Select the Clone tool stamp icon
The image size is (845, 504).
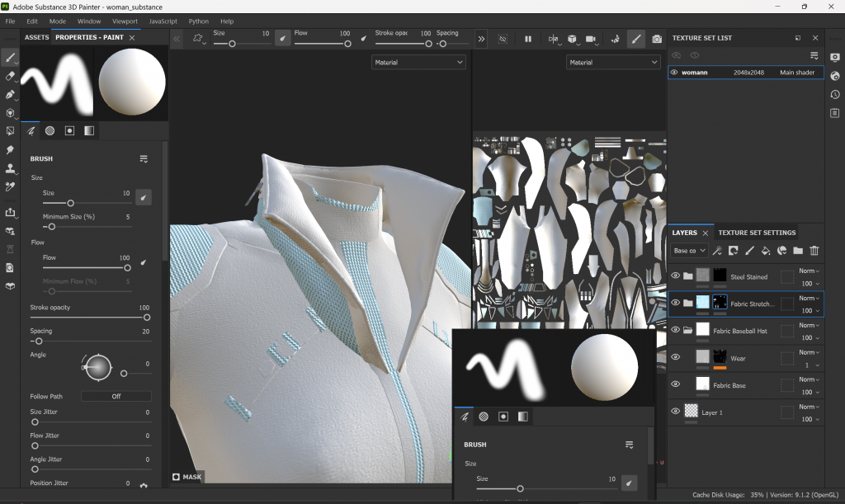(x=10, y=168)
